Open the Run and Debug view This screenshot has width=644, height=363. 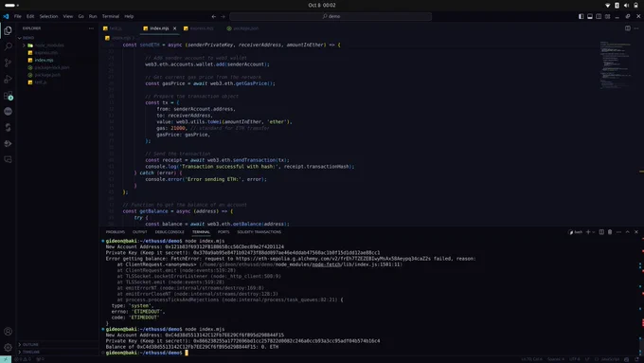pyautogui.click(x=8, y=79)
